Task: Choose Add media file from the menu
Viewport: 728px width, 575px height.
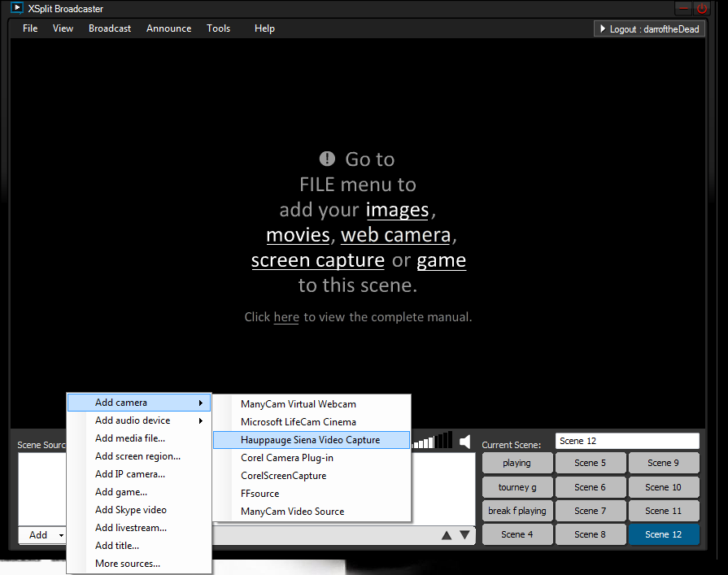Action: point(139,438)
